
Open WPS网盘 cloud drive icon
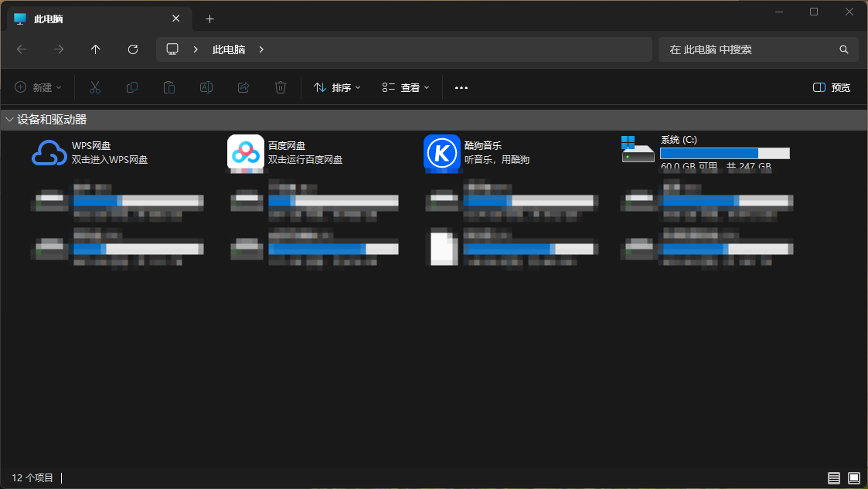tap(49, 152)
